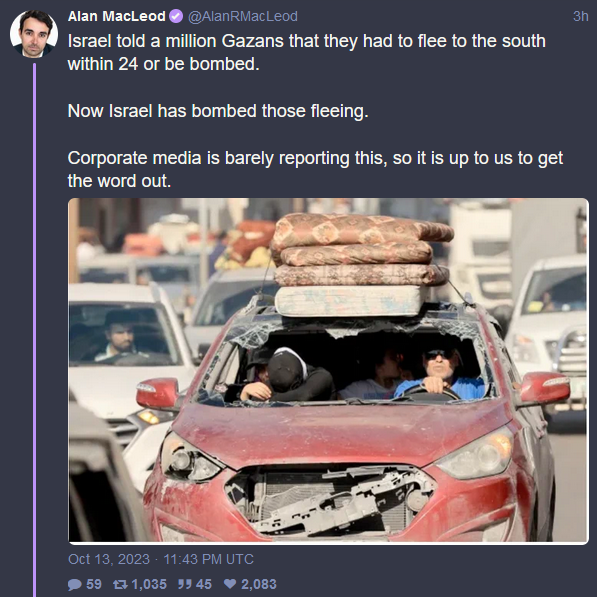Click the purple verified checkmark badge
This screenshot has width=597, height=597.
point(176,16)
